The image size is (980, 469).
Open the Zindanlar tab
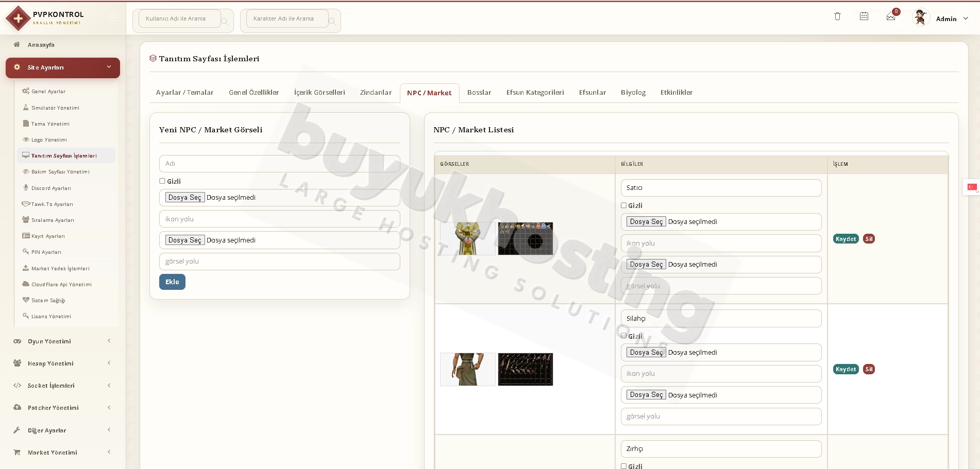pos(376,93)
